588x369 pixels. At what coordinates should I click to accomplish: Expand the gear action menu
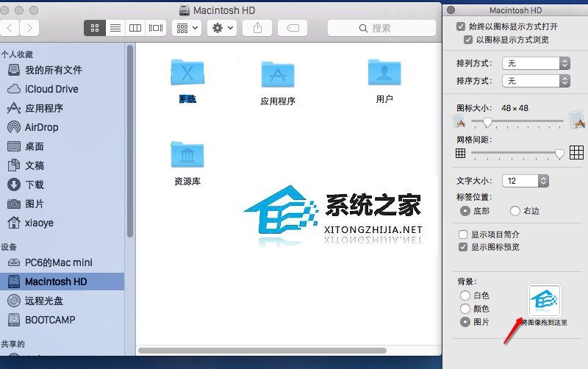point(221,28)
